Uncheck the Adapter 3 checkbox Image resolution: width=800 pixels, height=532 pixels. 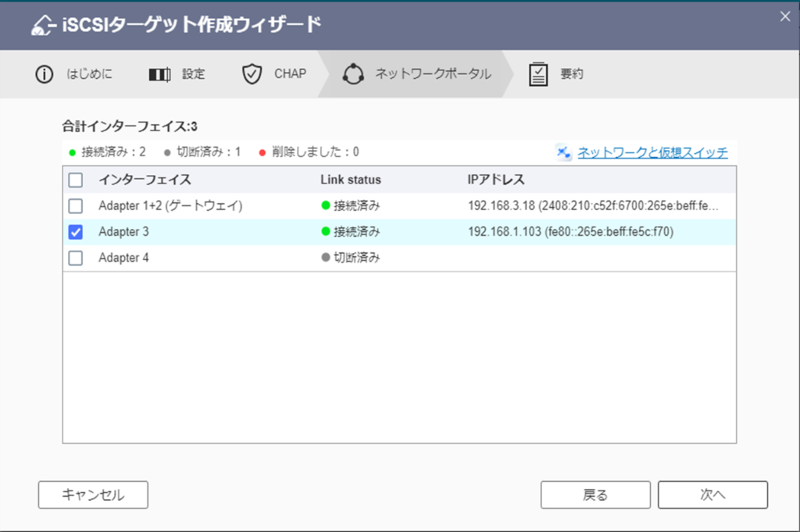(76, 232)
